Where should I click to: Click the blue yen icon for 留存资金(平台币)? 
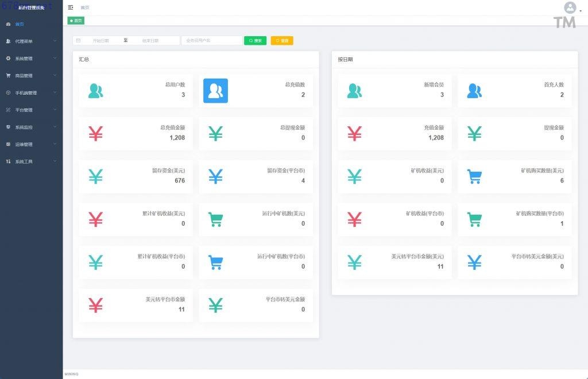215,176
